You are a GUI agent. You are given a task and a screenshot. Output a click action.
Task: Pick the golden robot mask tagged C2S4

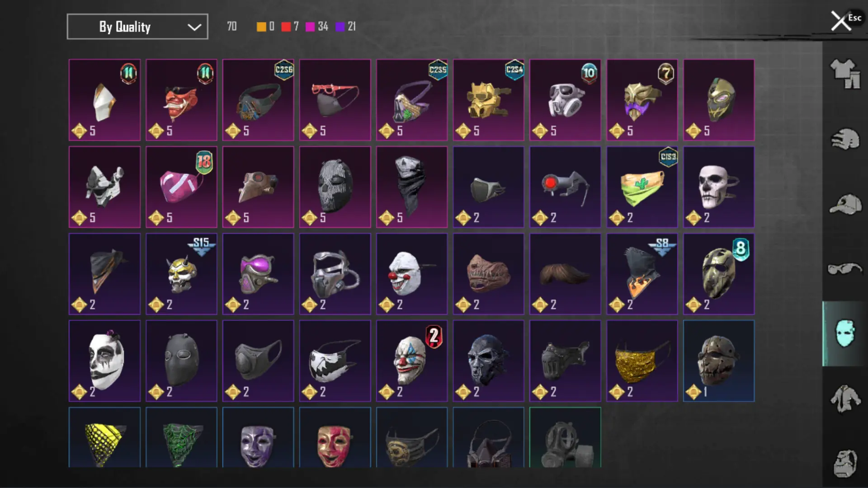point(489,100)
